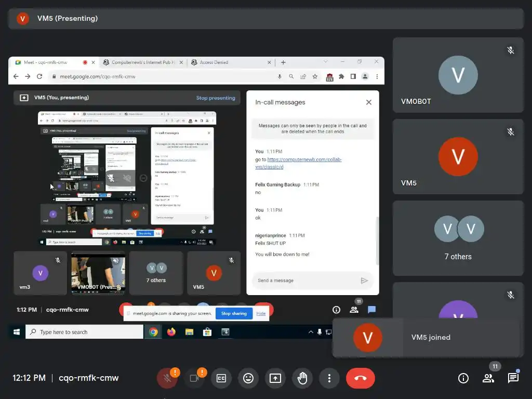The image size is (532, 399).
Task: Click the Present now screen-share icon
Action: click(275, 378)
